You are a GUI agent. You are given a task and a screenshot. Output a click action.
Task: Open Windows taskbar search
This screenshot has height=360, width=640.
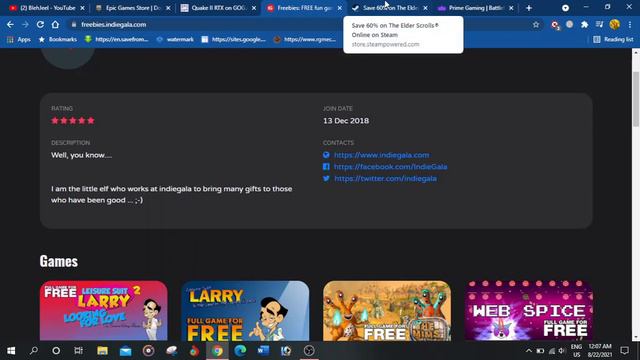(34, 351)
